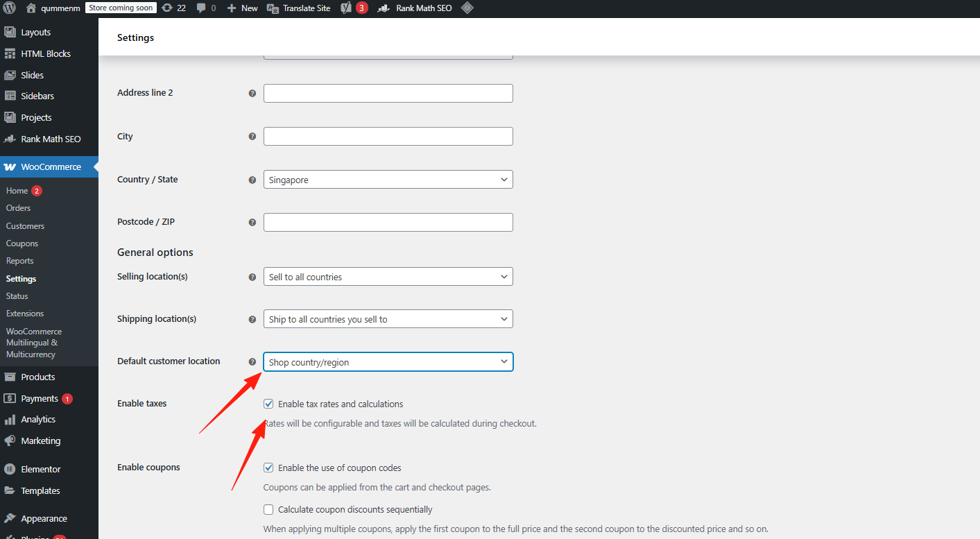Go to Elementor in the sidebar menu
Viewport: 980px width, 539px height.
pyautogui.click(x=40, y=469)
